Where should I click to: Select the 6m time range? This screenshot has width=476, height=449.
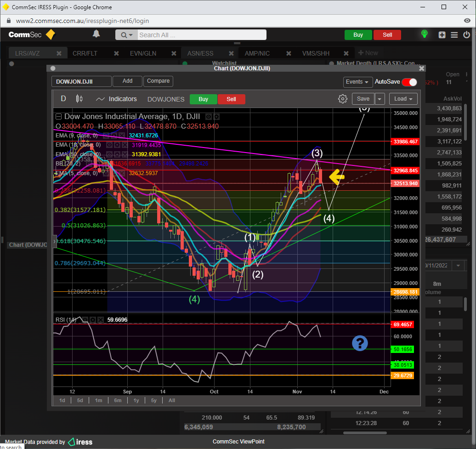(x=118, y=400)
